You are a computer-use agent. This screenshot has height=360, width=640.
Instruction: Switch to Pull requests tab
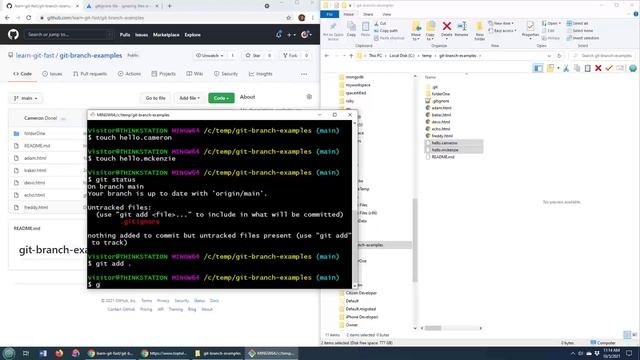tap(90, 74)
